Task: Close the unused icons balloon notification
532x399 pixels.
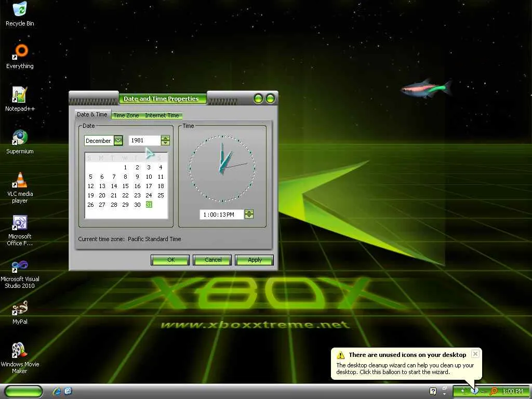Action: [475, 354]
